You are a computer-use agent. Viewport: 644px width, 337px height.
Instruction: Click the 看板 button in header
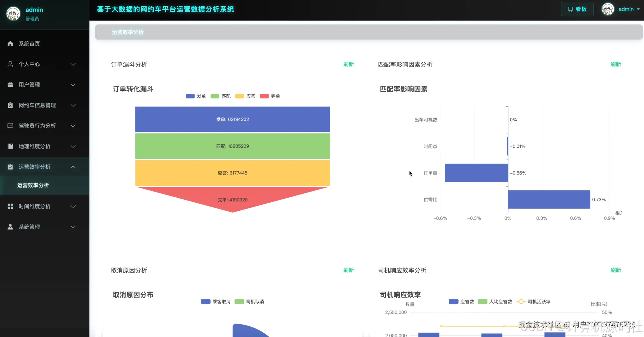tap(577, 9)
